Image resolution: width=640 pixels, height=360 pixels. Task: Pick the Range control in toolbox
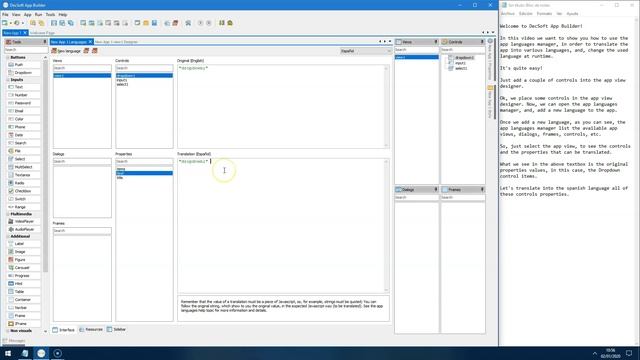(x=24, y=207)
